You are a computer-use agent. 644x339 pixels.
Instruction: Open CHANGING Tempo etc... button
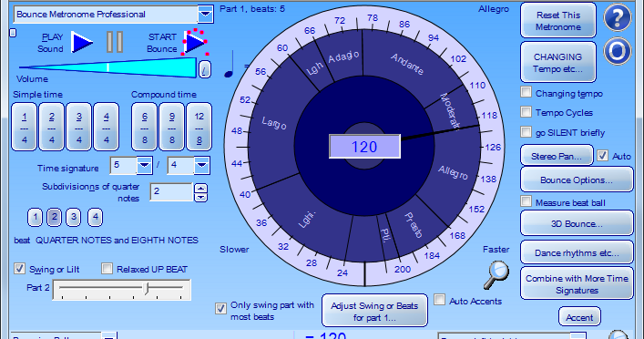(558, 63)
